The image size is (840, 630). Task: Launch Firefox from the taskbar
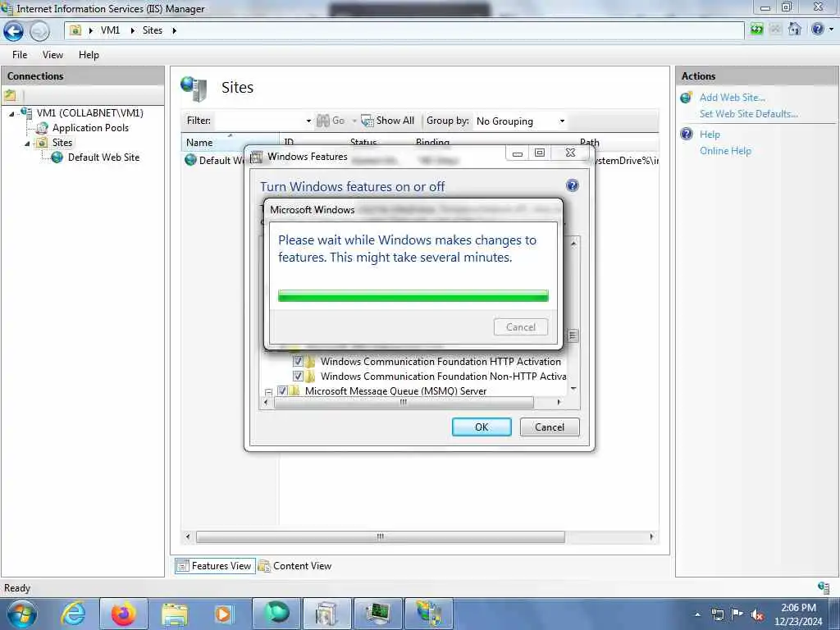123,614
